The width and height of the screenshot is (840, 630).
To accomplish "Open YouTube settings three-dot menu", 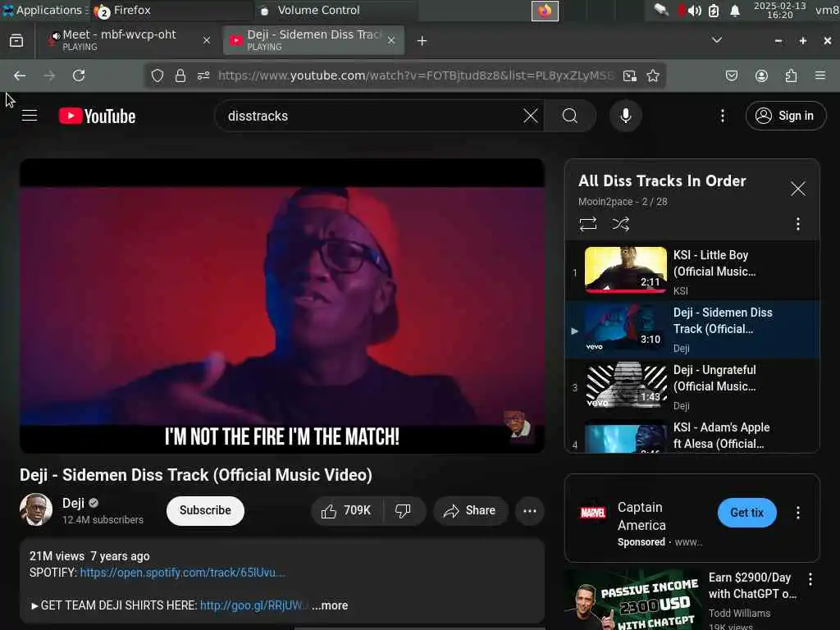I will (722, 116).
